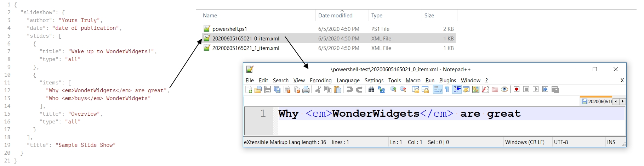Select the powershell.ps1 file
644x166 pixels.
229,29
